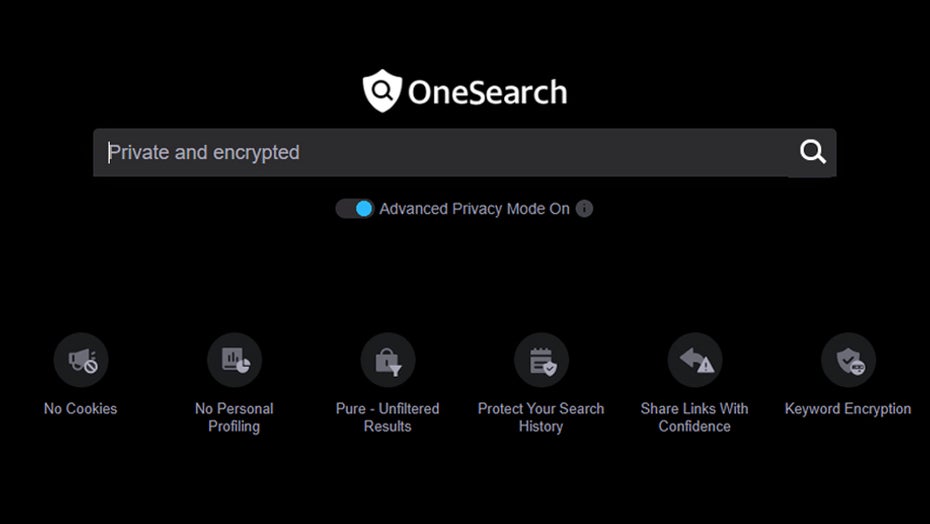Select the No Cookies label
The height and width of the screenshot is (524, 930).
point(81,408)
